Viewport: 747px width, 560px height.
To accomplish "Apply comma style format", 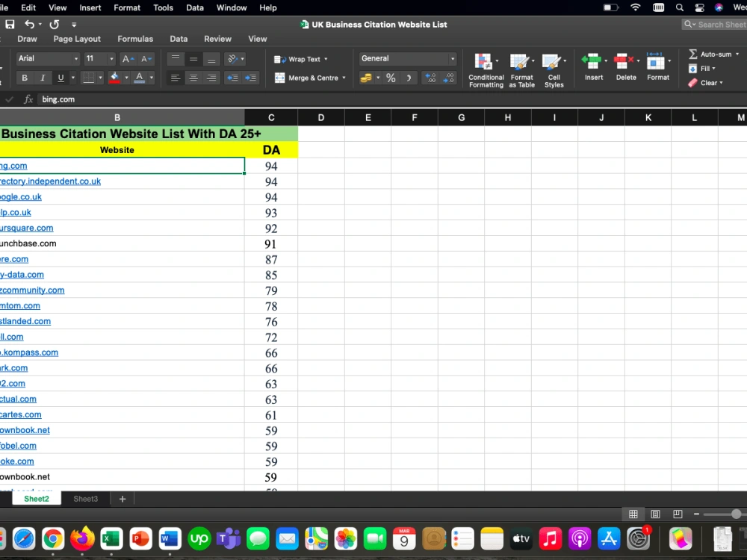I will coord(409,78).
